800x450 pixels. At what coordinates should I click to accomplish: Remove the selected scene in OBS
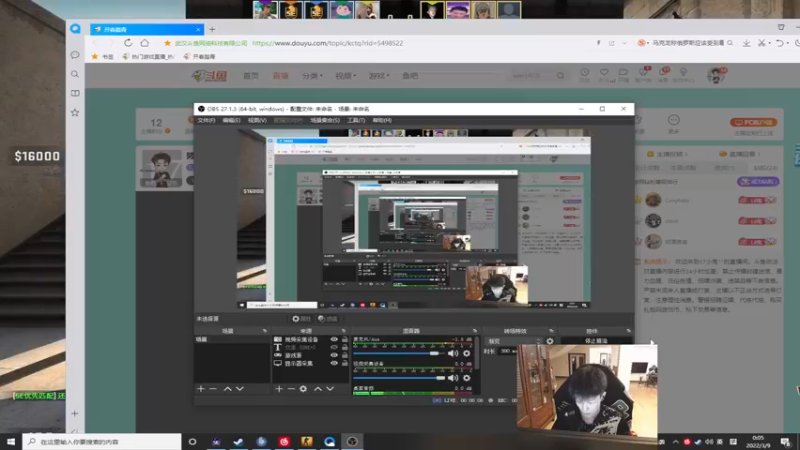tap(213, 389)
